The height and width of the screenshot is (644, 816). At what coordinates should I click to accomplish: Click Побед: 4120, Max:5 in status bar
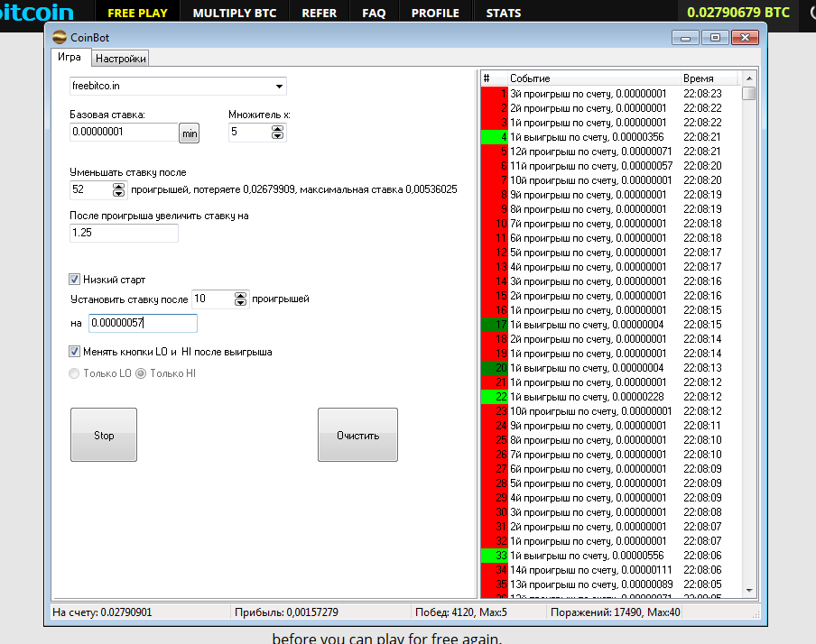[x=461, y=612]
